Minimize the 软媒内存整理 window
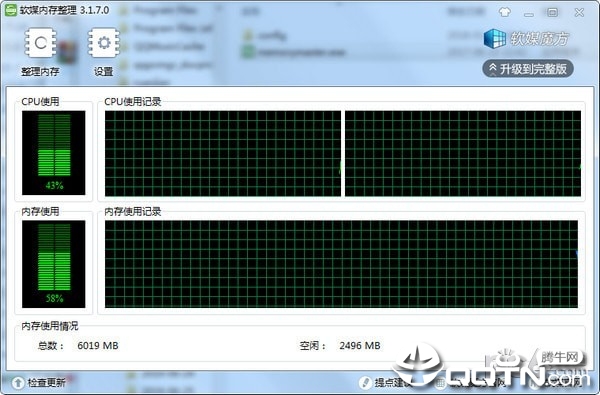Viewport: 600px width, 395px height. click(529, 14)
